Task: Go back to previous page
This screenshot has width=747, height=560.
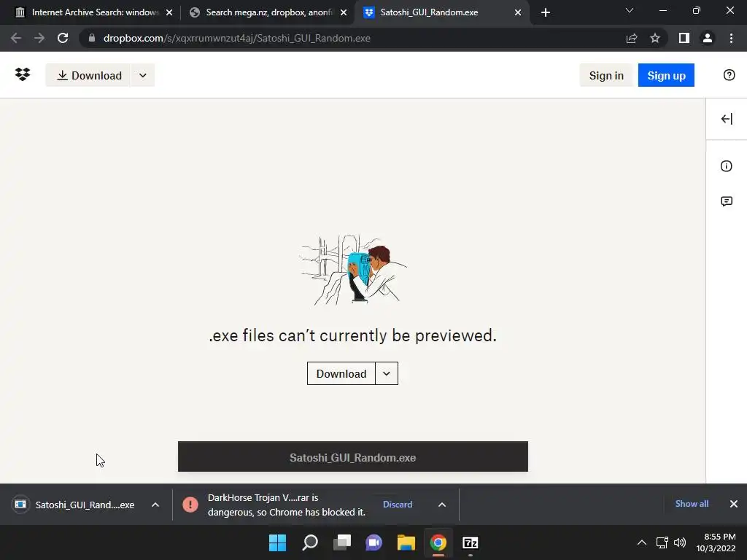Action: pos(16,38)
